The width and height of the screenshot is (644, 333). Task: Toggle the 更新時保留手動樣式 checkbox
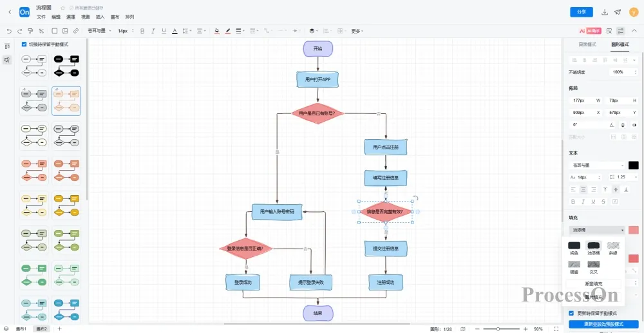571,313
